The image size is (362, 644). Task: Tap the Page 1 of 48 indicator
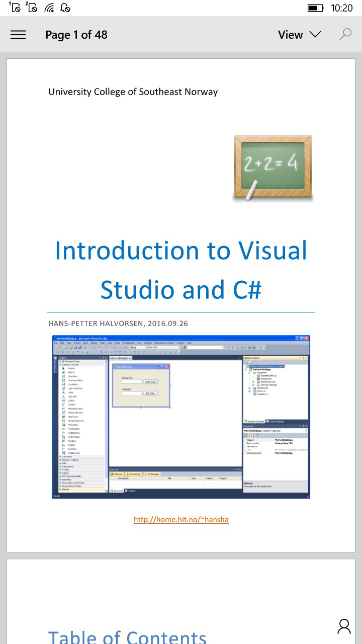tap(76, 35)
